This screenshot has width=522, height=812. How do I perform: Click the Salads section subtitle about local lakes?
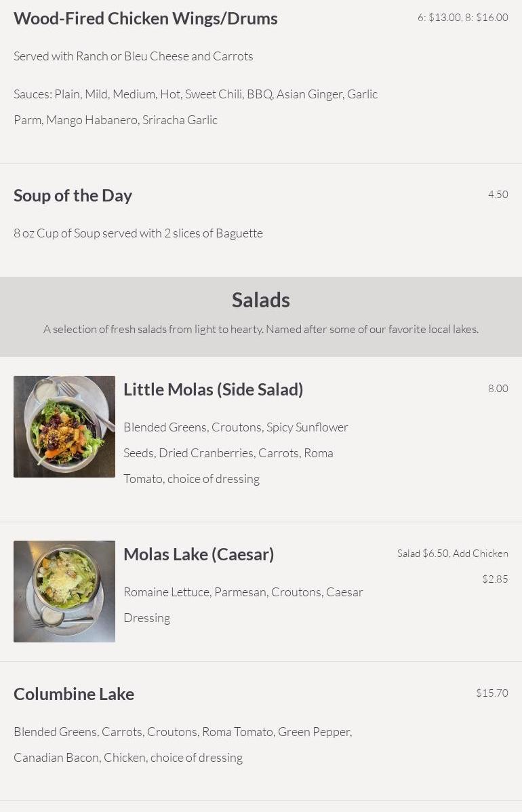tap(261, 330)
